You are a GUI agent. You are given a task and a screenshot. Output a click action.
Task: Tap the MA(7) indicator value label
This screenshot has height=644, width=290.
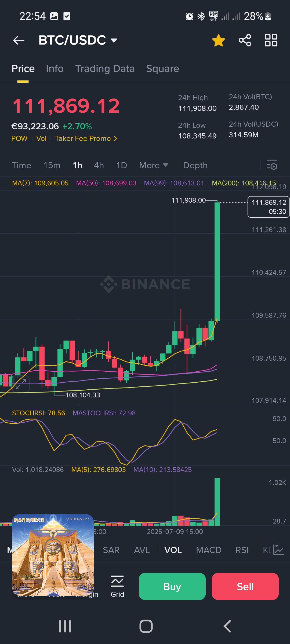40,183
